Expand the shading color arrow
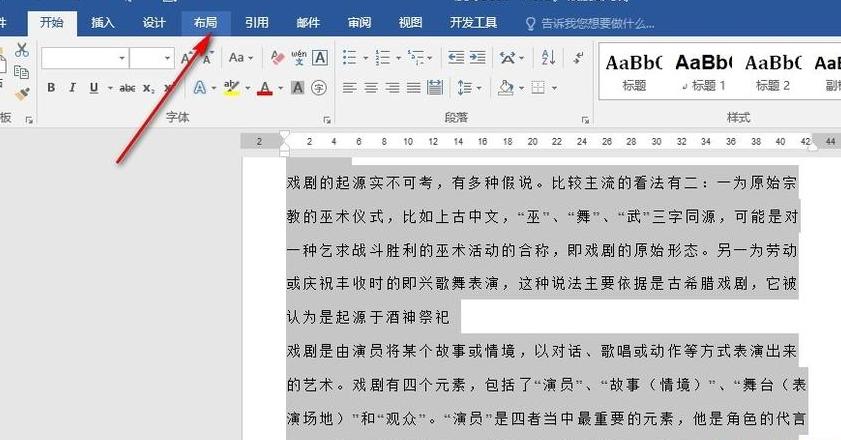Screen dimensions: 841x440 (x=521, y=88)
